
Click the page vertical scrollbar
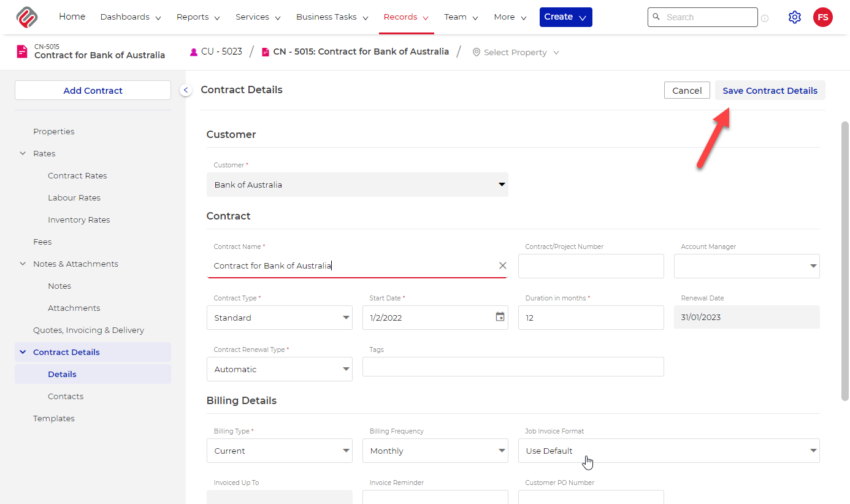pos(845,261)
